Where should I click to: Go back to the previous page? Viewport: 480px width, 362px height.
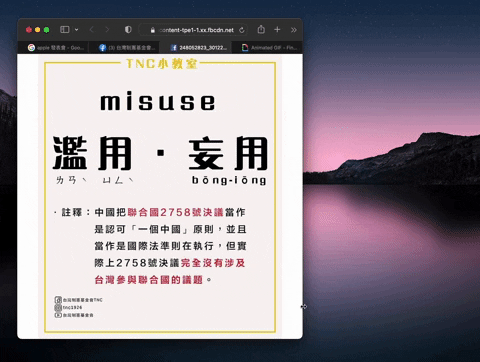[x=92, y=30]
